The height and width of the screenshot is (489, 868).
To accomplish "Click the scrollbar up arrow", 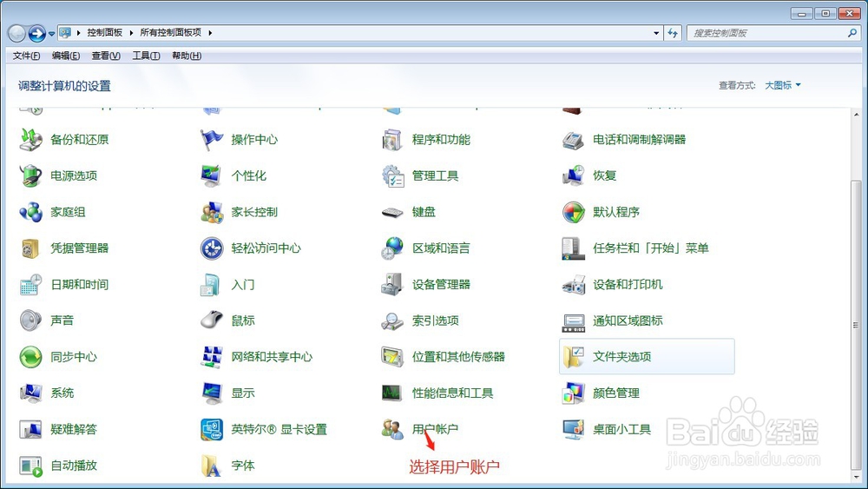I will point(857,115).
